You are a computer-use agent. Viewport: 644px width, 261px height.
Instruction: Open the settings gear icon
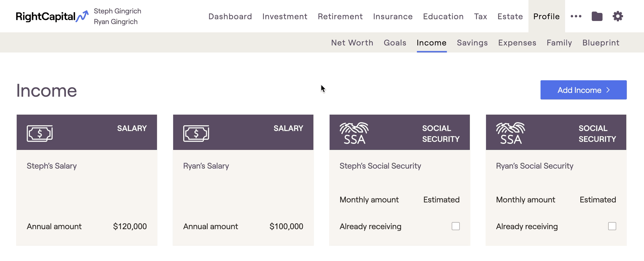click(618, 16)
